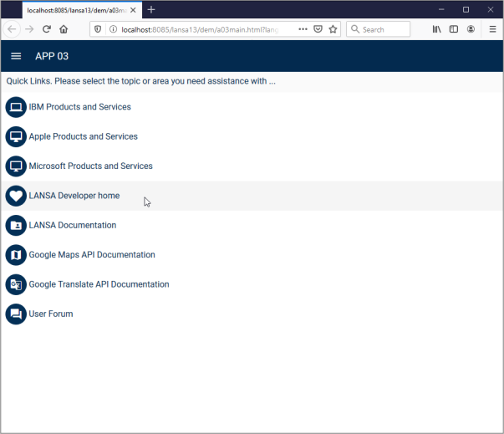
Task: Close the browser window
Action: coord(490,10)
